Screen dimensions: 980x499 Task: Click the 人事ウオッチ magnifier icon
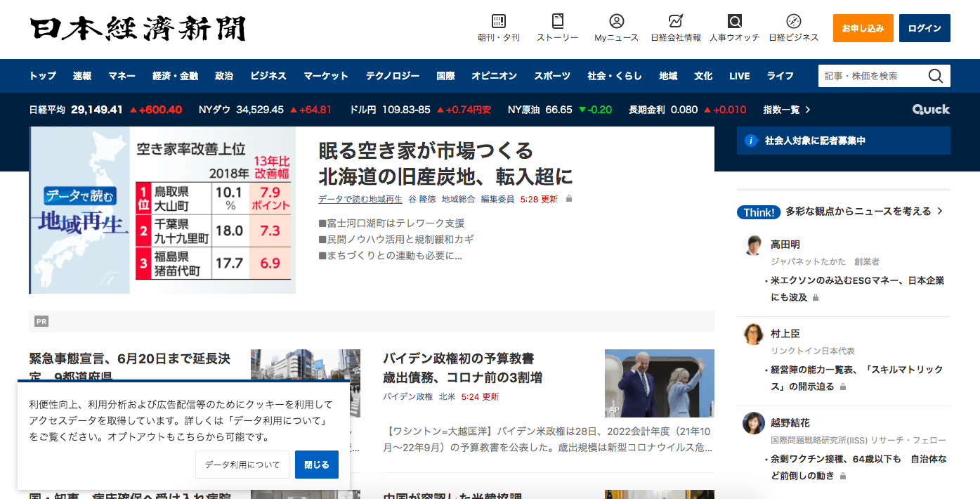[x=734, y=21]
